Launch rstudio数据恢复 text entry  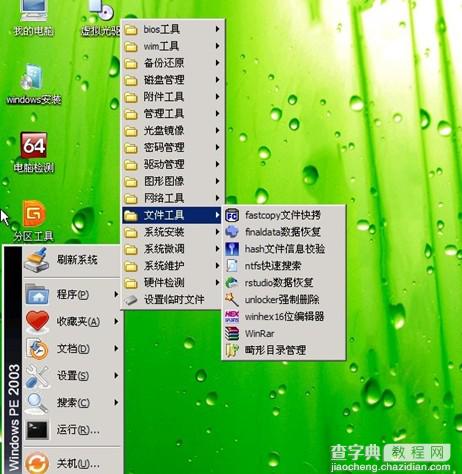point(279,283)
